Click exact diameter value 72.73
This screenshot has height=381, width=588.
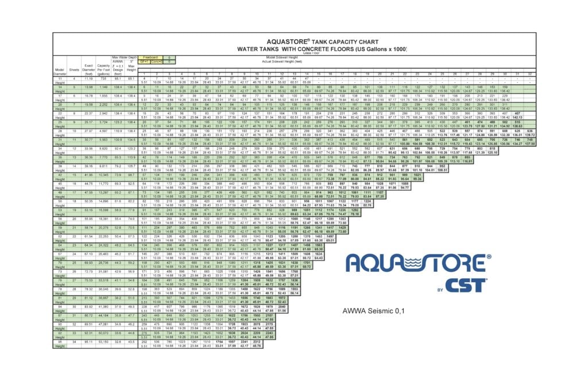point(88,272)
